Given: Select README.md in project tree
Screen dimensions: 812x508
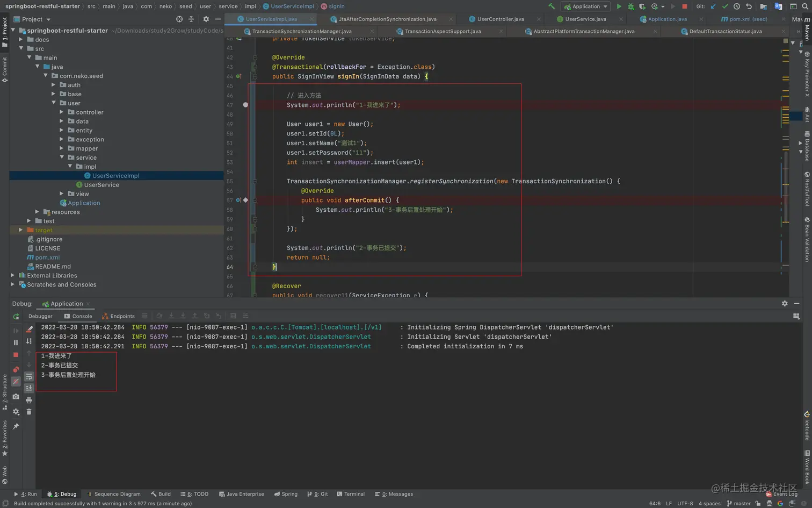Looking at the screenshot, I should (x=53, y=267).
